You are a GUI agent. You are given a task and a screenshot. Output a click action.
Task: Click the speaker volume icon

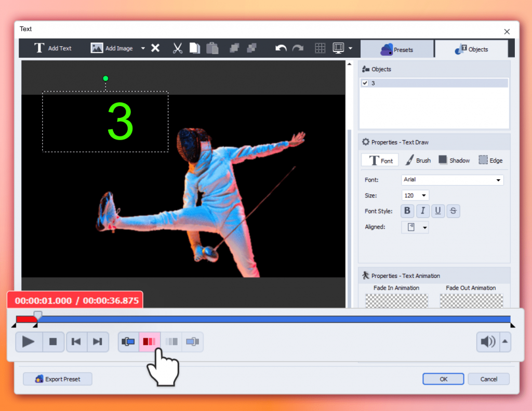click(488, 342)
